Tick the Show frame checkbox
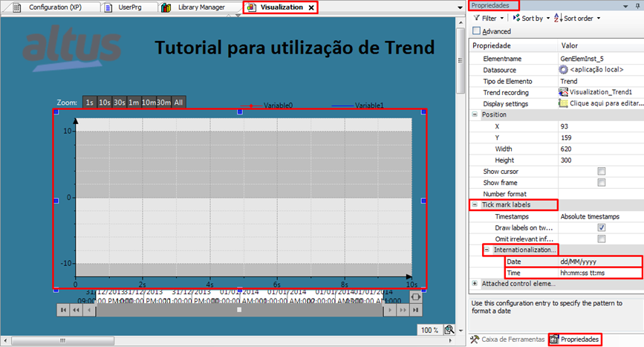The image size is (644, 347). point(602,183)
